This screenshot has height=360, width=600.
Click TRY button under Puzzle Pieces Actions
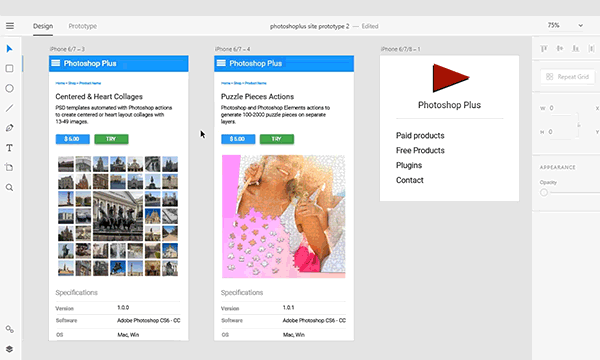277,139
